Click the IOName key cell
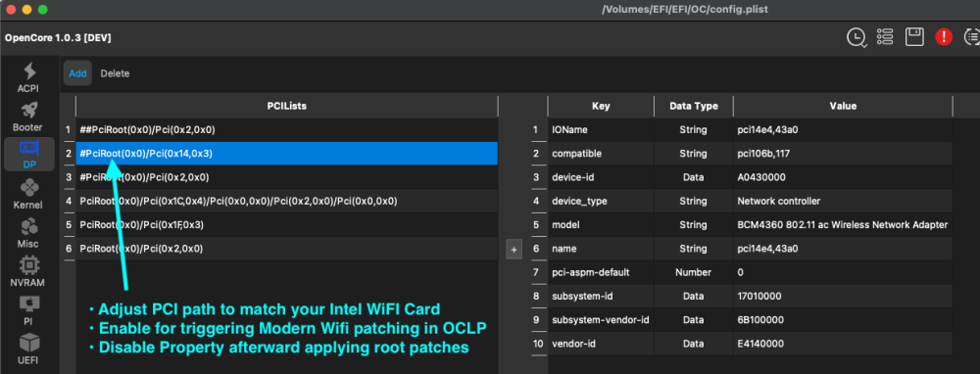 point(601,130)
